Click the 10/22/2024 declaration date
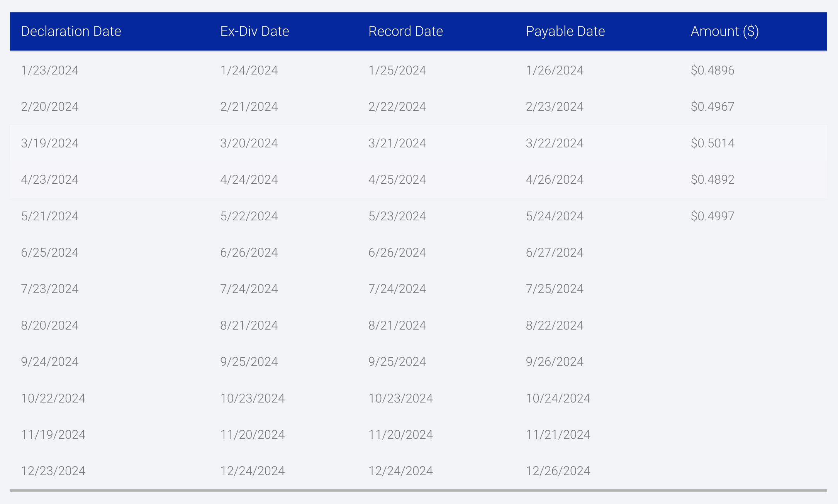The height and width of the screenshot is (504, 838). [53, 398]
